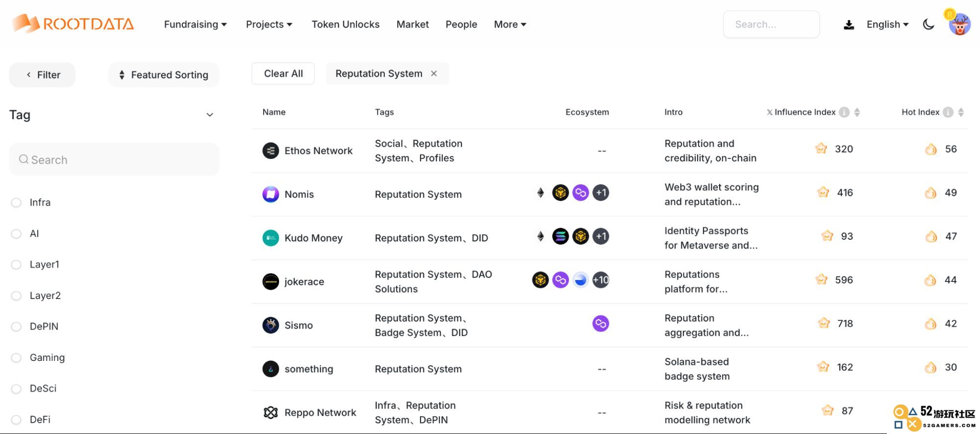Click influence badge icon in Sismo row
Image resolution: width=980 pixels, height=434 pixels.
tap(824, 323)
